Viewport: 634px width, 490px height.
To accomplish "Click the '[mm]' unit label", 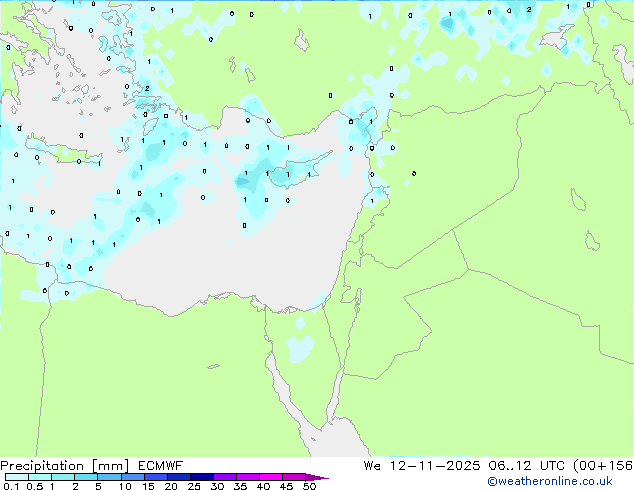I will (110, 466).
